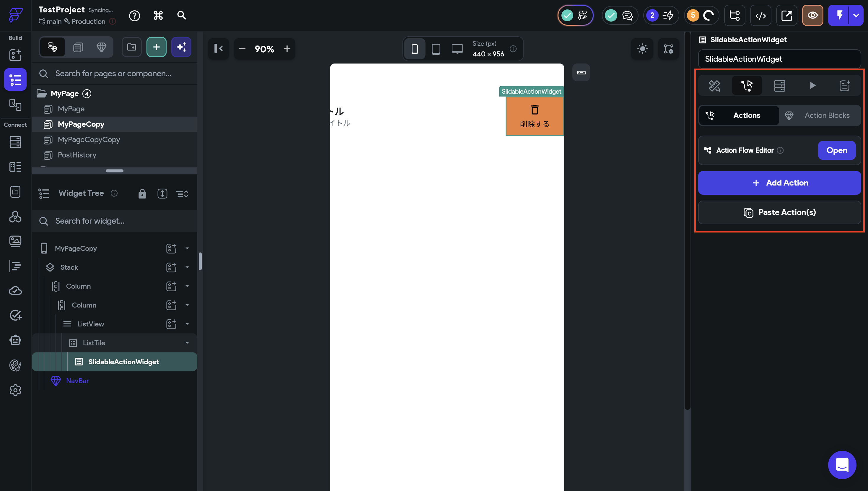
Task: Open the keyboard shortcuts command icon
Action: point(158,16)
